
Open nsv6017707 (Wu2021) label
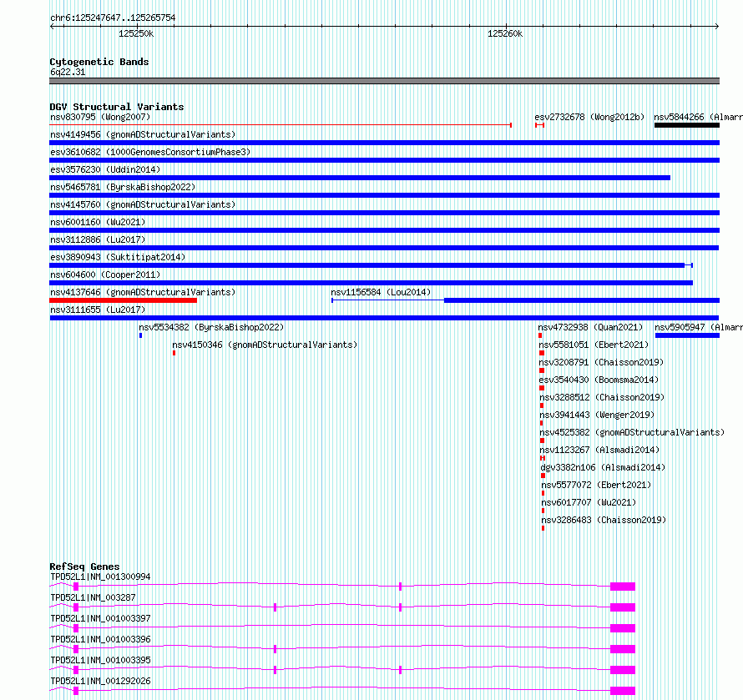click(589, 502)
